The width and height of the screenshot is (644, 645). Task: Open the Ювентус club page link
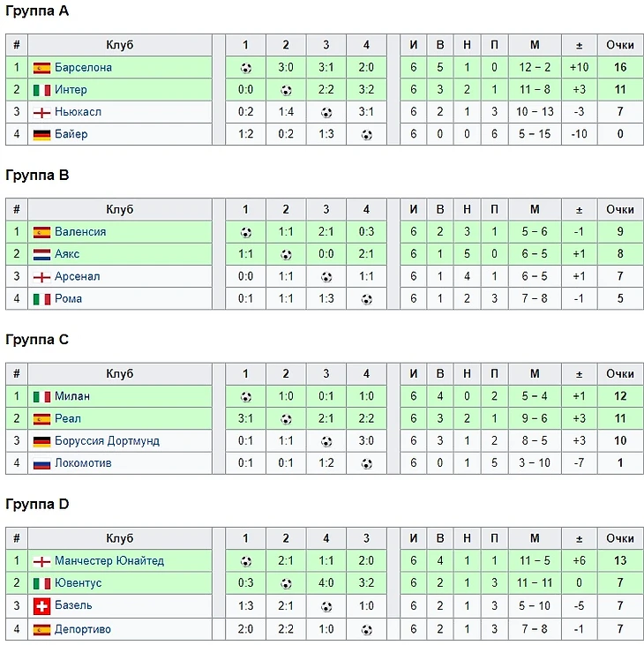point(78,583)
